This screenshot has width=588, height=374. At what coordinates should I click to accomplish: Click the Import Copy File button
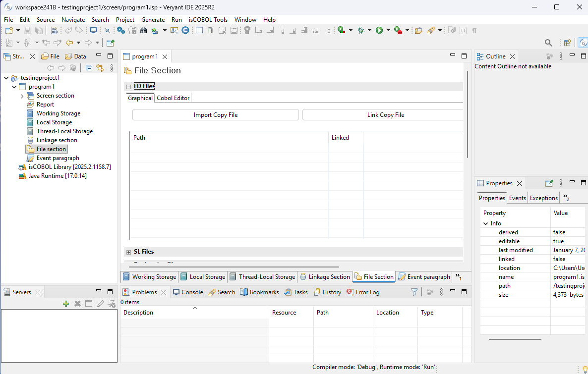(216, 115)
